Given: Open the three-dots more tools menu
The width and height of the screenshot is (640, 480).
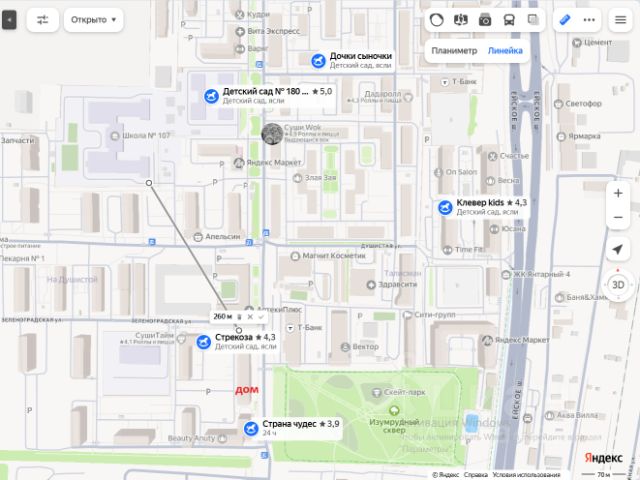Looking at the screenshot, I should [x=589, y=20].
